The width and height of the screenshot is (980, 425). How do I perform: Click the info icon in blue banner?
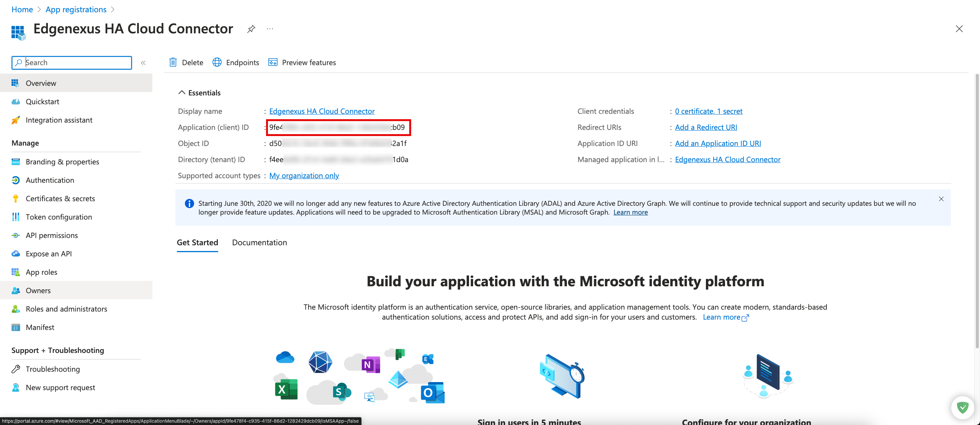click(x=189, y=203)
